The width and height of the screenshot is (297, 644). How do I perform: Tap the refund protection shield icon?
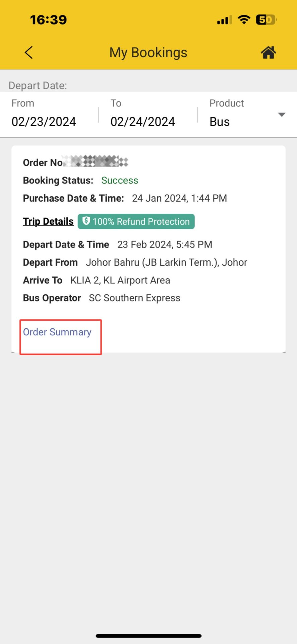tap(86, 221)
